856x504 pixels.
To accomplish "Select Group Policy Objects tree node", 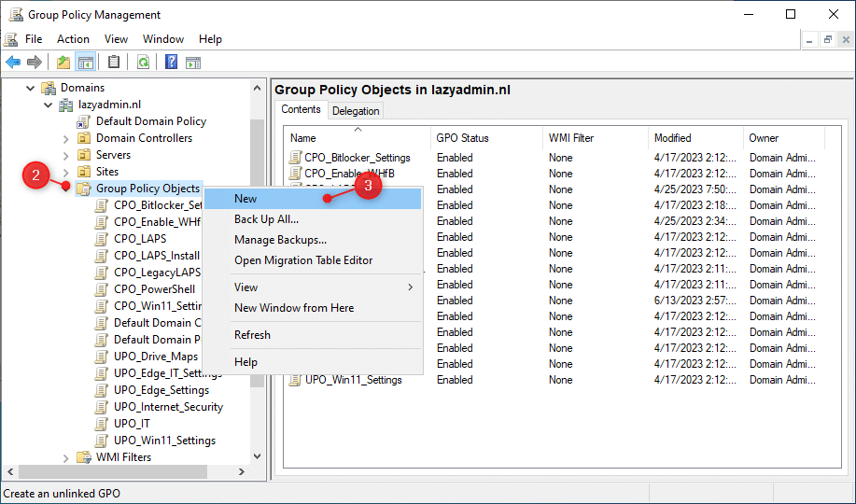I will [147, 189].
